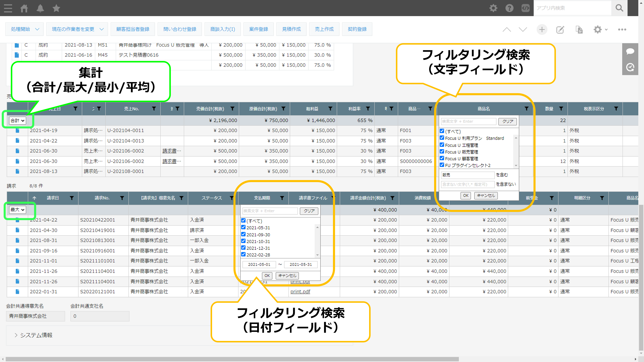Screen dimensions: 644x362
Task: Focus the アプリ内検索 search field
Action: pyautogui.click(x=572, y=8)
